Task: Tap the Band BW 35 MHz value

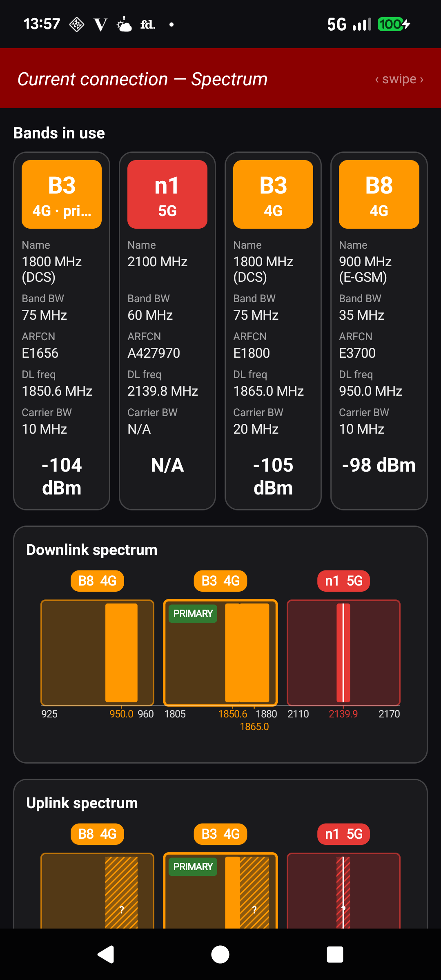Action: pyautogui.click(x=361, y=315)
